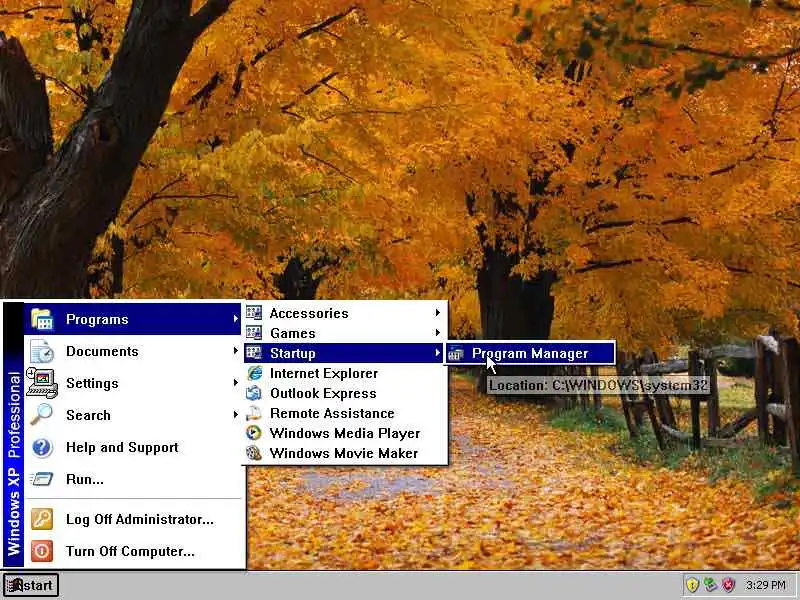Launch Program Manager from Startup
The height and width of the screenshot is (600, 800).
point(530,353)
